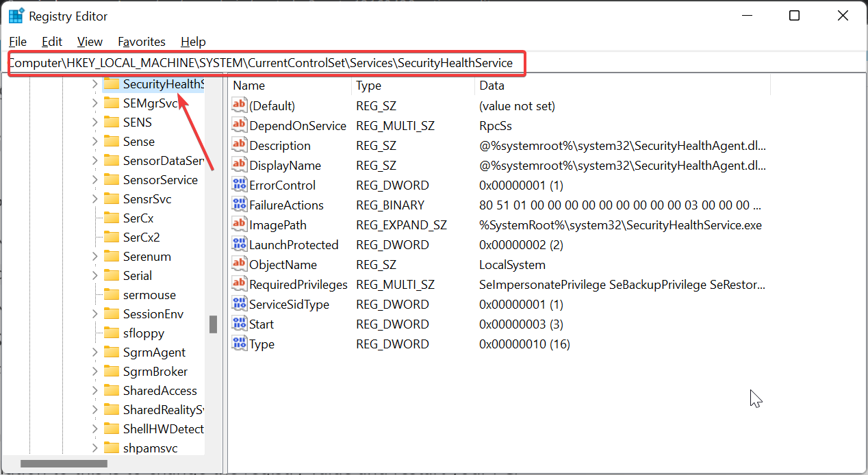Viewport: 868px width, 475px height.
Task: Open the Favorites menu
Action: click(x=142, y=42)
